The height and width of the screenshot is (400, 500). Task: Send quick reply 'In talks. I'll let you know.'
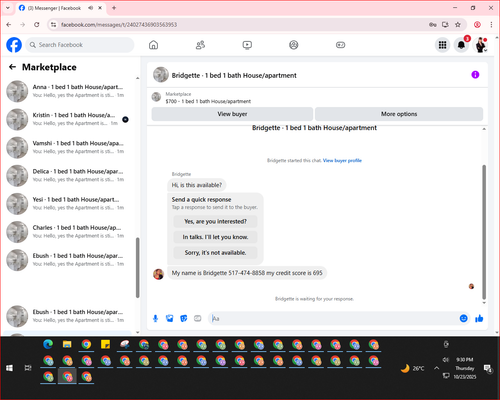(215, 237)
